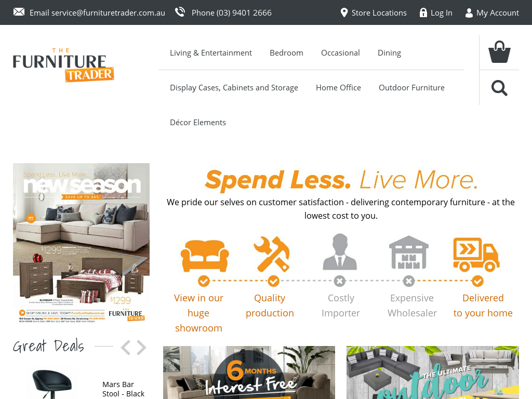532x399 pixels.
Task: Click the My Account person icon
Action: click(469, 13)
